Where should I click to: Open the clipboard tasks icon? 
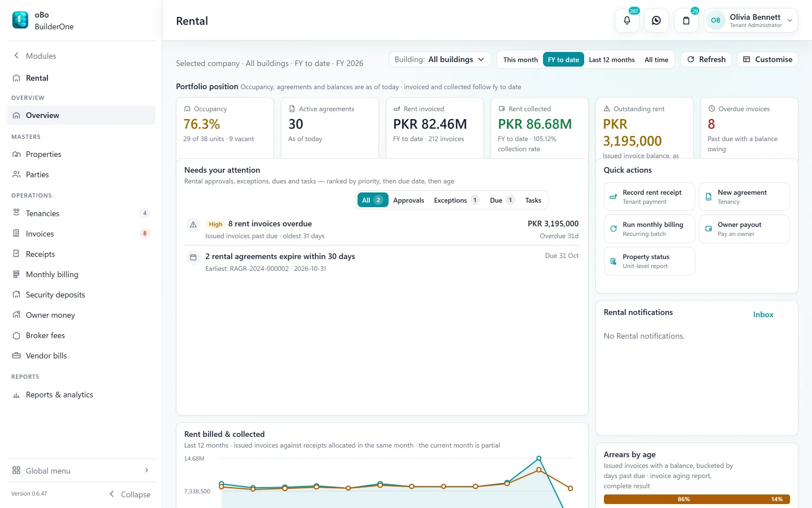686,20
